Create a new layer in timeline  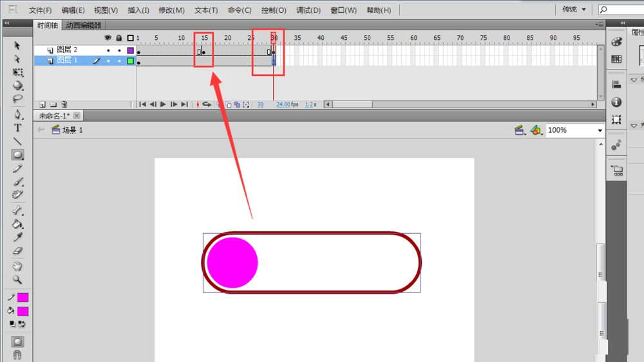[x=43, y=104]
